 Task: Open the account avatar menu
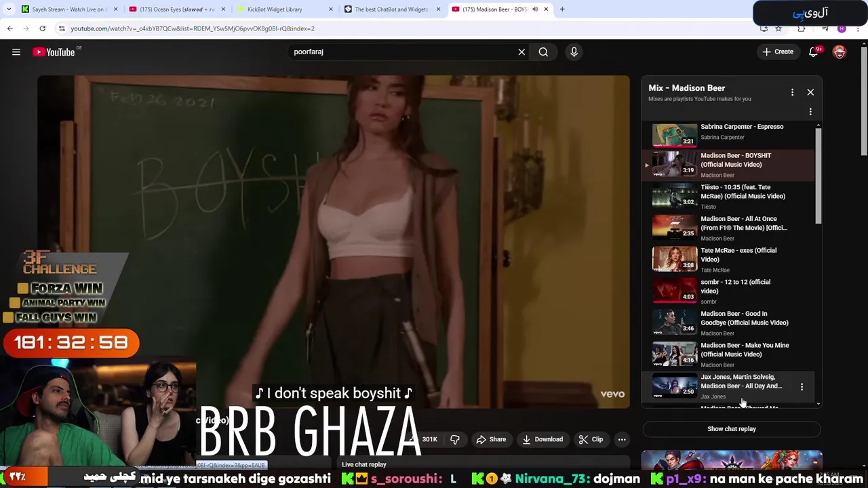840,52
